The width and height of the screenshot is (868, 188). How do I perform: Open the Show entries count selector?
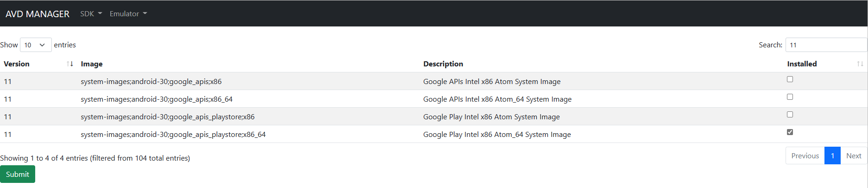pyautogui.click(x=35, y=45)
